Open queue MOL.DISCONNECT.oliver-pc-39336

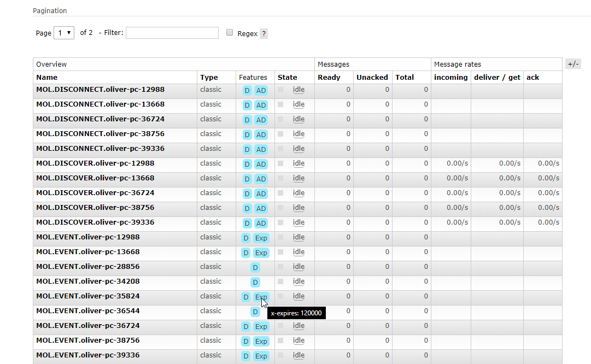(x=100, y=149)
